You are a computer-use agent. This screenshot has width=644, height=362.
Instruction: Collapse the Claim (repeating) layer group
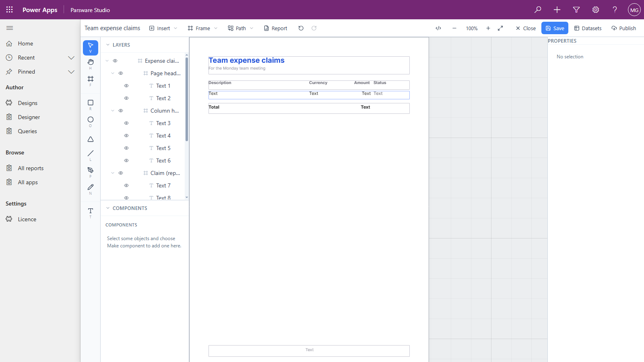(x=113, y=173)
